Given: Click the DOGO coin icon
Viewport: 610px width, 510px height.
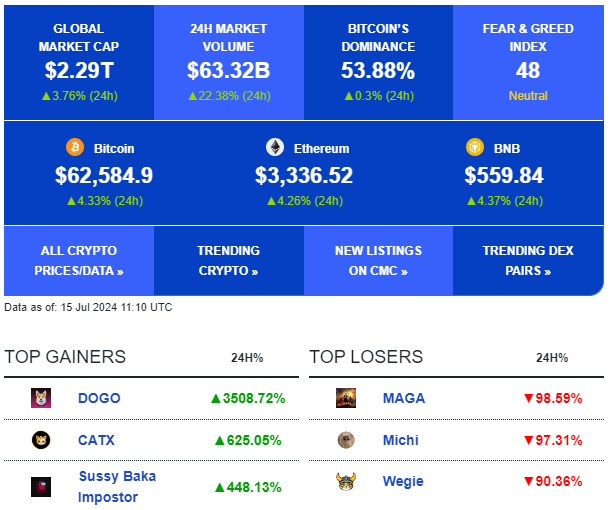Looking at the screenshot, I should (x=41, y=398).
